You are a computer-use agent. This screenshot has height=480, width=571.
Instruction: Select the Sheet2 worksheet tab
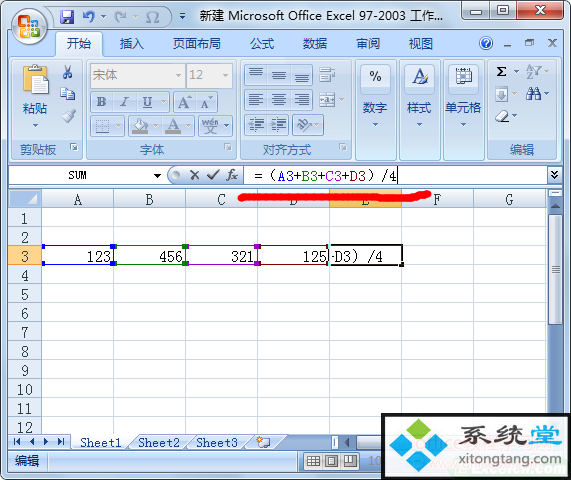(x=159, y=442)
